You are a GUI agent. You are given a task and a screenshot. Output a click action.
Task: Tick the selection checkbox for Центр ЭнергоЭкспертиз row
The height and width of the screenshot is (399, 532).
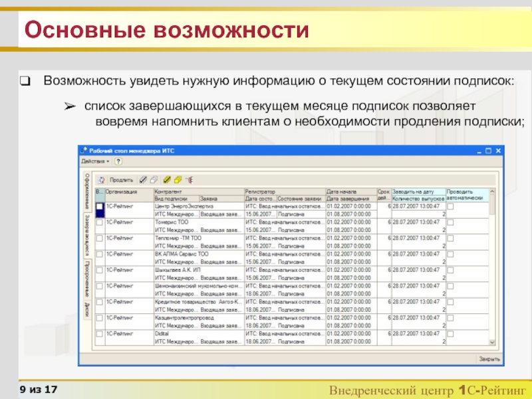coord(99,206)
